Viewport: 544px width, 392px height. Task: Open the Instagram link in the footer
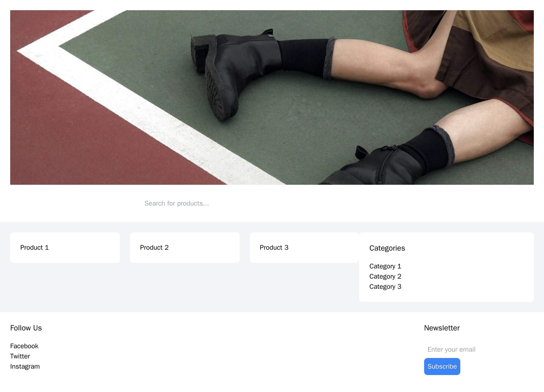click(x=25, y=366)
